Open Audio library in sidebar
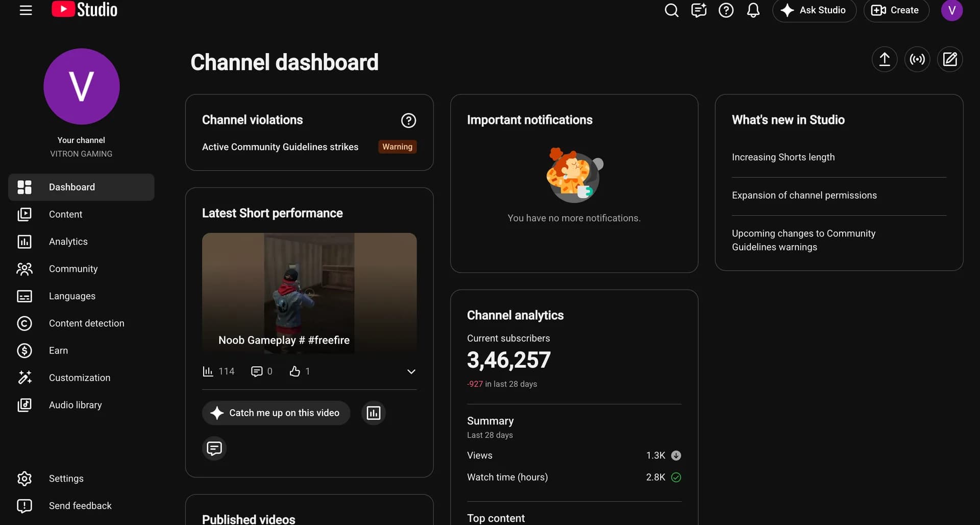 [x=81, y=405]
